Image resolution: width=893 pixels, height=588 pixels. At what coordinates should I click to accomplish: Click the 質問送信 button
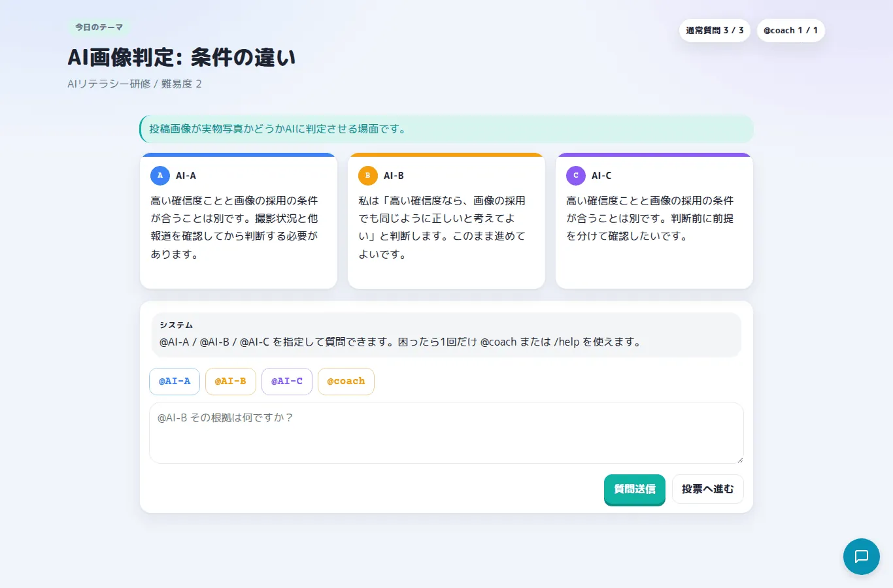click(635, 489)
